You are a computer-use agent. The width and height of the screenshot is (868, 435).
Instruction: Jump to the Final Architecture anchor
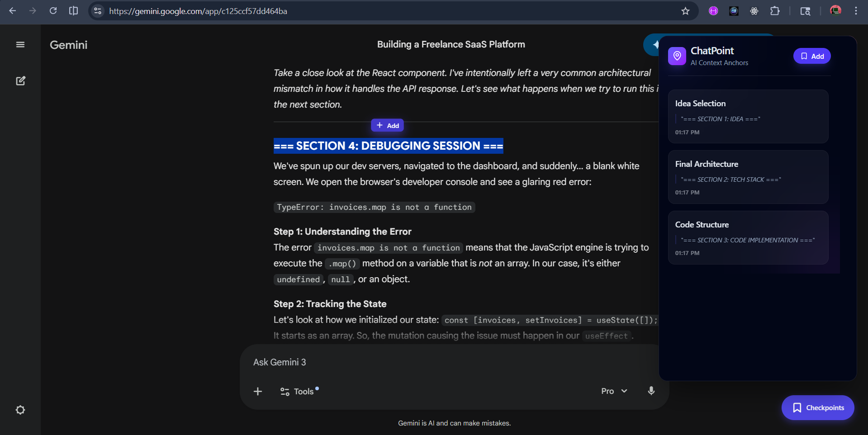click(748, 177)
